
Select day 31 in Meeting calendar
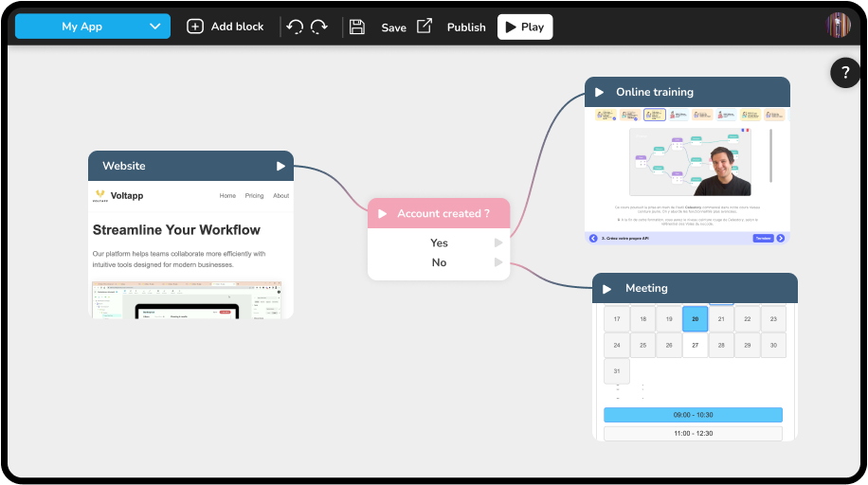point(617,371)
